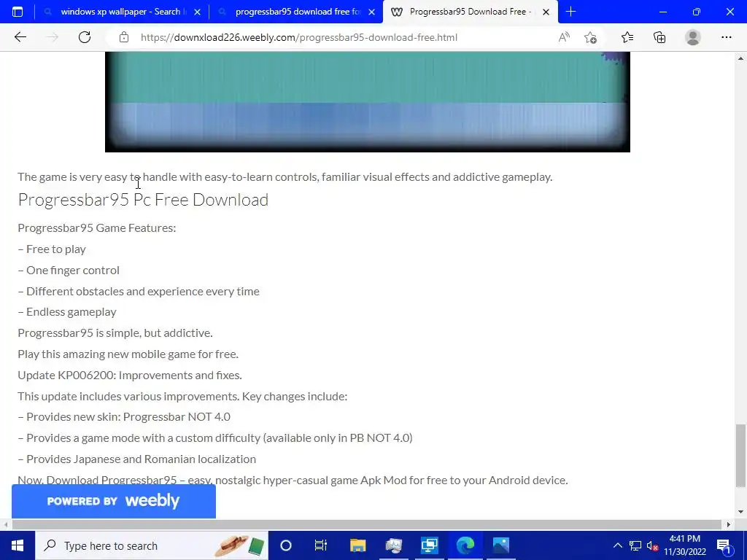Show hidden system tray icons
Image resolution: width=747 pixels, height=560 pixels.
[x=617, y=545]
